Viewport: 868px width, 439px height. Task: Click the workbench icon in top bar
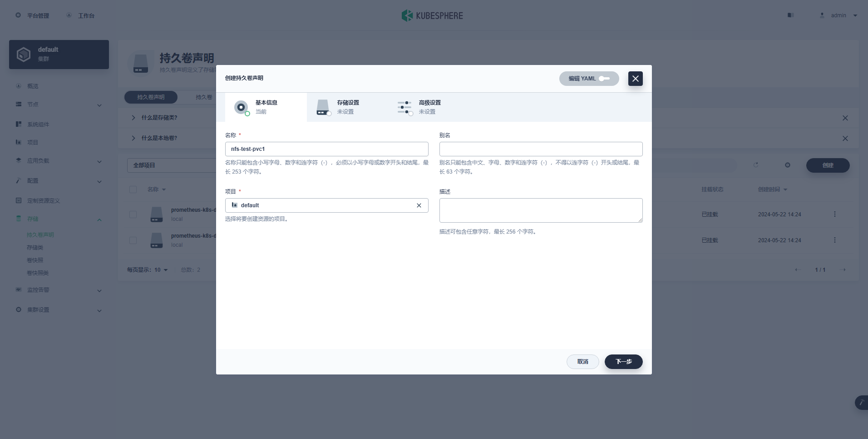click(x=69, y=15)
